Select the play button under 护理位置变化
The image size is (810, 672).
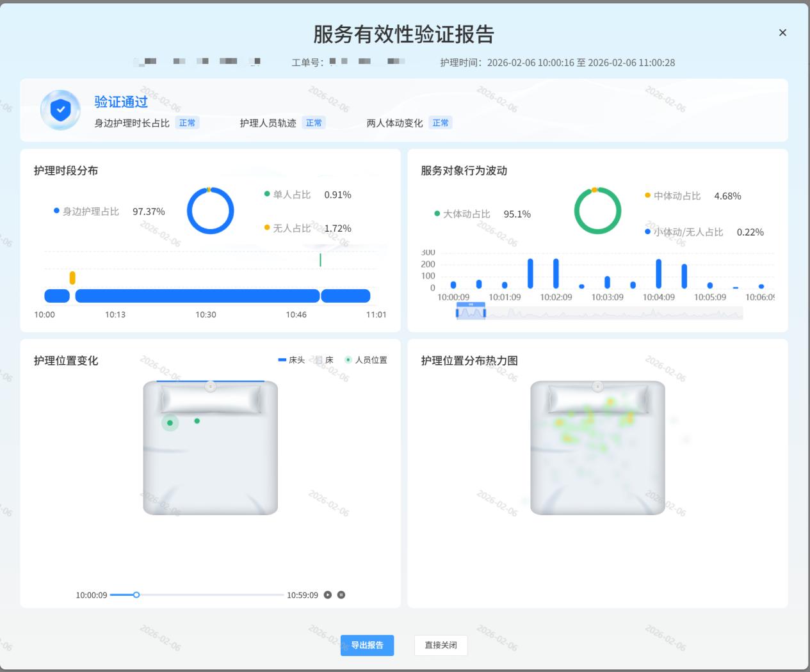click(x=327, y=595)
